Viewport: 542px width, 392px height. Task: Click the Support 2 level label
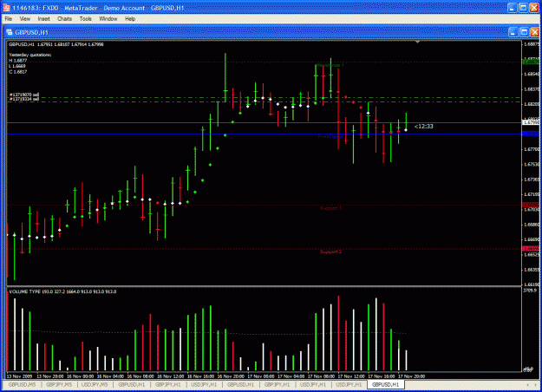pyautogui.click(x=330, y=252)
